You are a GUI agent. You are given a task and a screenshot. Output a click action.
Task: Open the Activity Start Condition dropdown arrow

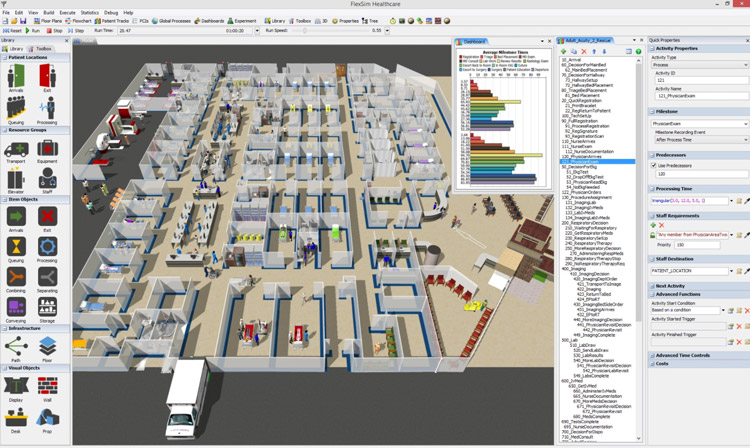[723, 310]
